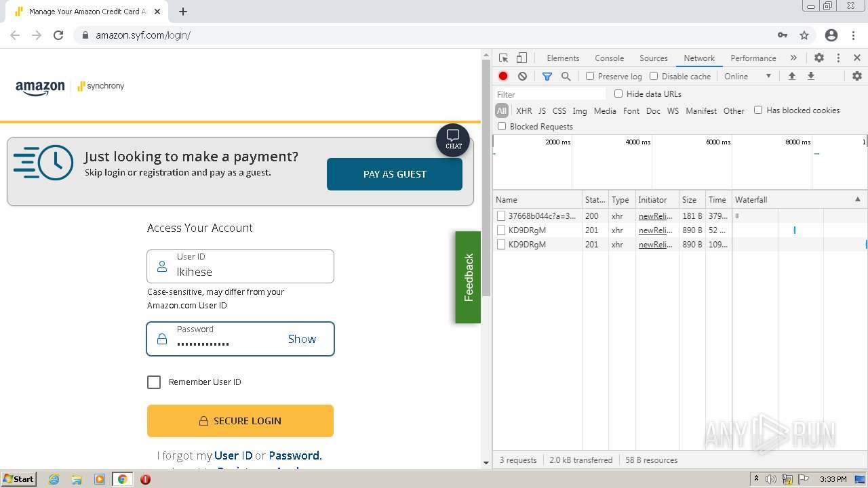Open the DevTools settings gear
The width and height of the screenshot is (868, 488).
[x=819, y=58]
